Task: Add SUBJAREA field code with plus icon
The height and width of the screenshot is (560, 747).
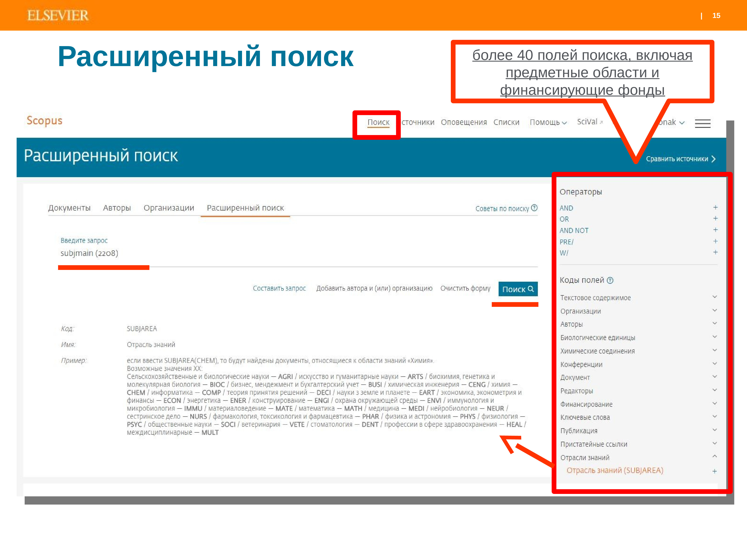Action: pyautogui.click(x=714, y=471)
